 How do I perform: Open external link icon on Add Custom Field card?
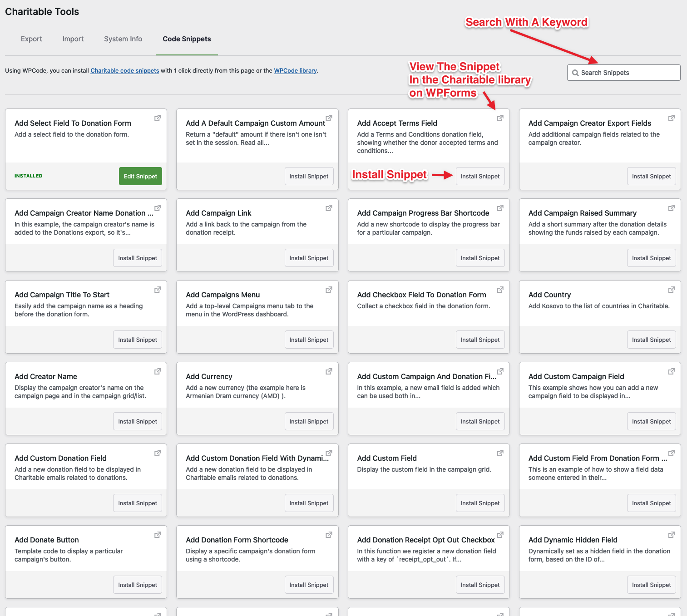[500, 453]
